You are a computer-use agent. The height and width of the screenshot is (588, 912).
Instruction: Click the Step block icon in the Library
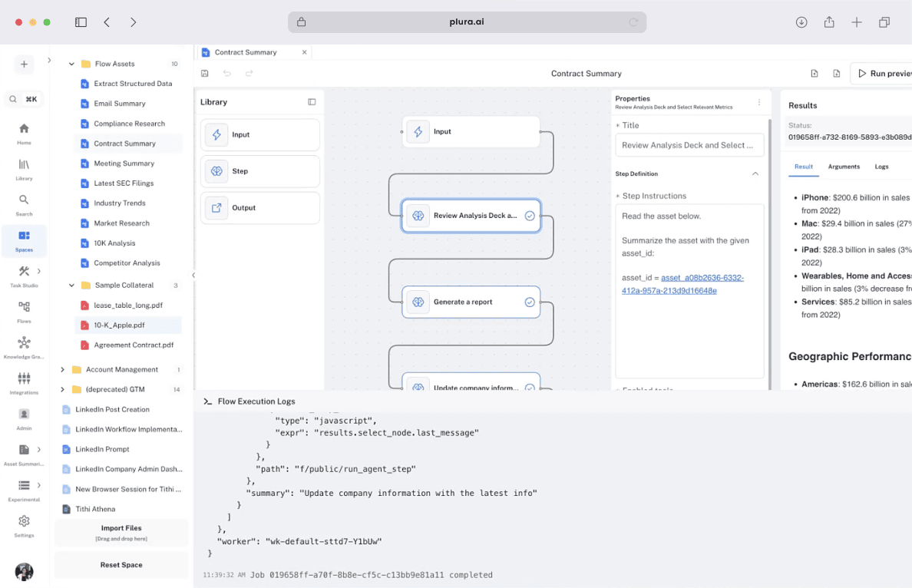tap(217, 170)
